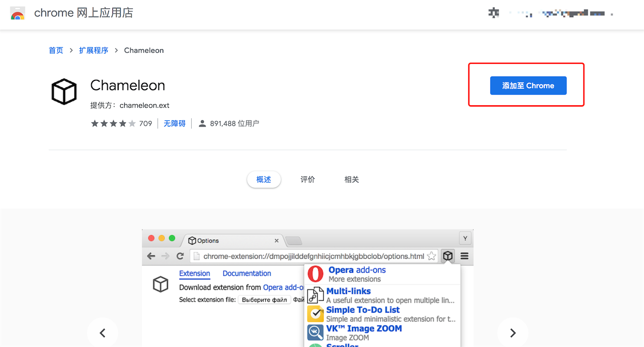Click the new tab button in the preview
The image size is (644, 347).
(x=294, y=241)
